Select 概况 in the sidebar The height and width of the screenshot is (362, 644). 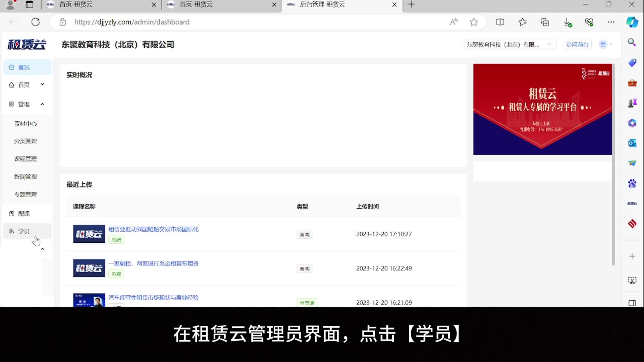(x=28, y=67)
